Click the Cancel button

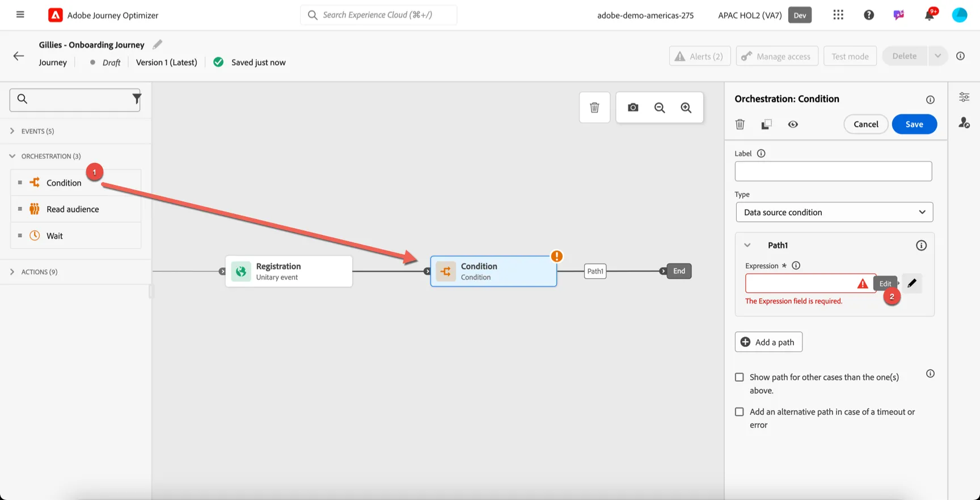coord(866,124)
